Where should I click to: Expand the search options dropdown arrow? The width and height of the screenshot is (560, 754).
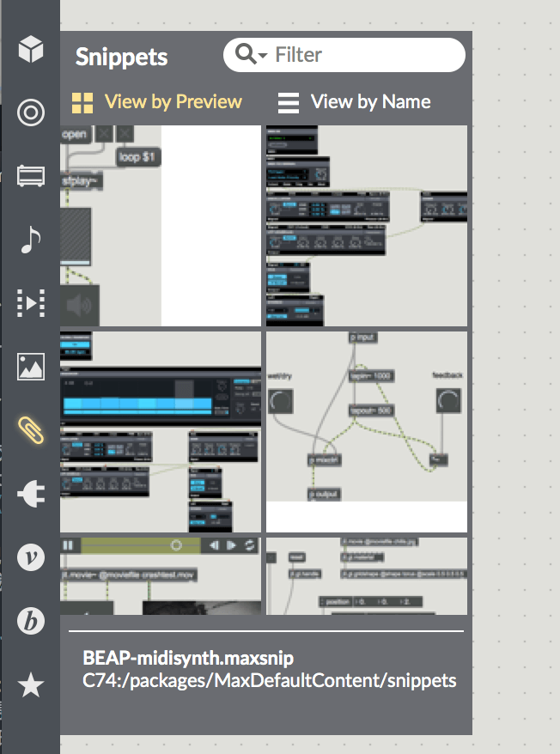(x=263, y=56)
